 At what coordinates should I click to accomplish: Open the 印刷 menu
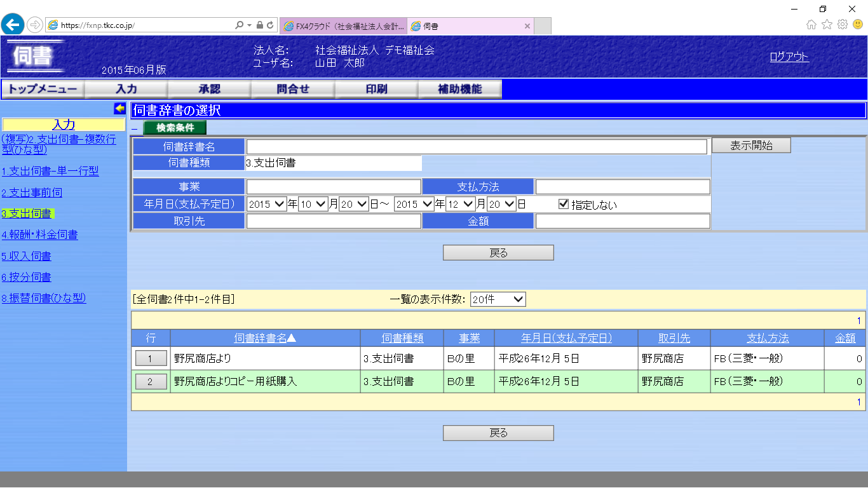(x=376, y=89)
